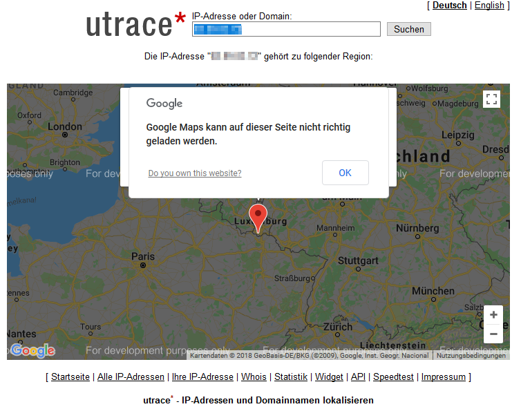
Task: Click the Nürnberg label on the map
Action: pyautogui.click(x=417, y=228)
